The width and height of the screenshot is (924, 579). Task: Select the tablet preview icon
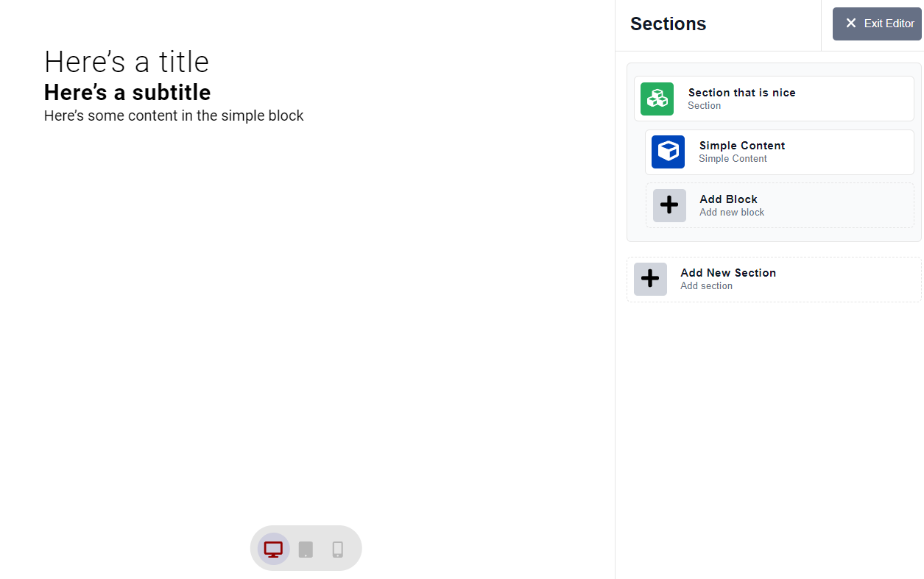pos(305,548)
